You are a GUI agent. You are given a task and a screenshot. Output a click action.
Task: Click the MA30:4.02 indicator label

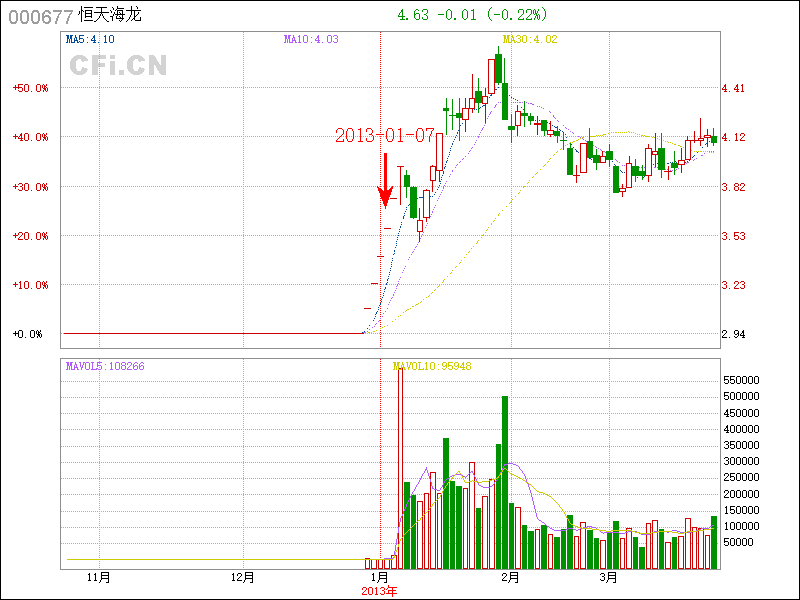529,40
